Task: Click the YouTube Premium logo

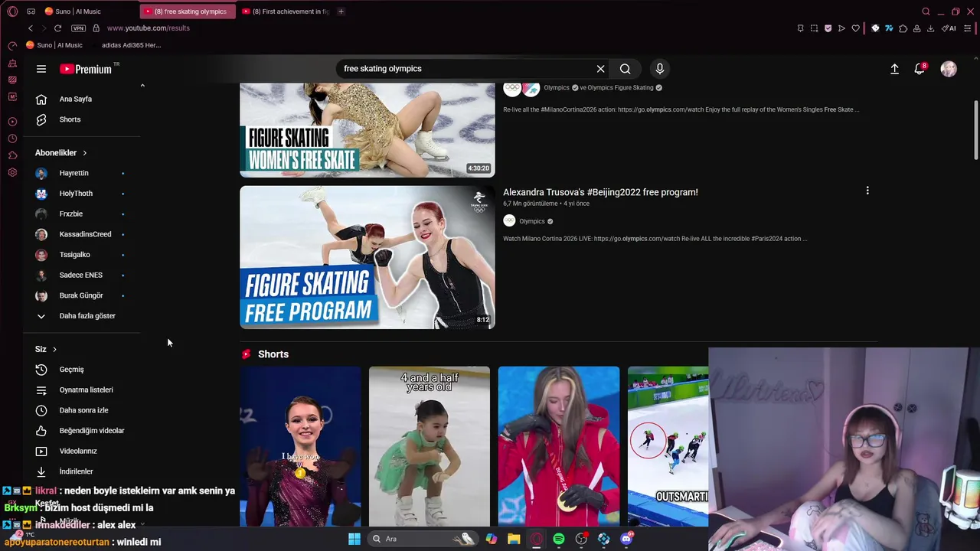Action: coord(86,69)
